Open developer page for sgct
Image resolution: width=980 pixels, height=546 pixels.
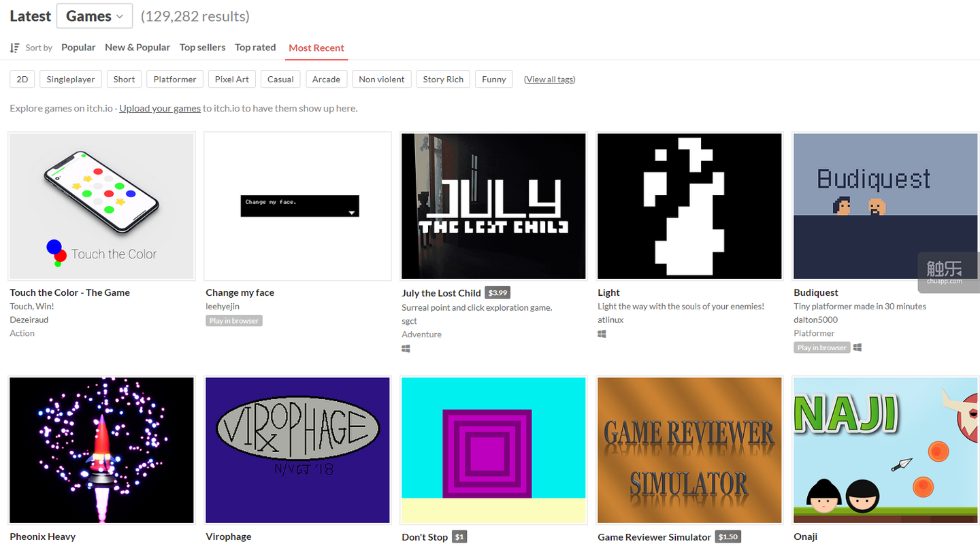(x=409, y=320)
